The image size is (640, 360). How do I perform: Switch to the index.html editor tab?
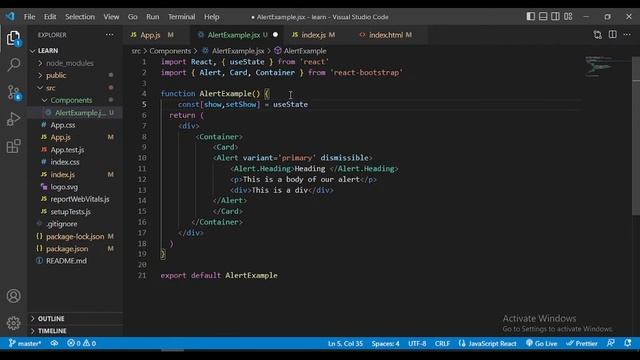390,35
